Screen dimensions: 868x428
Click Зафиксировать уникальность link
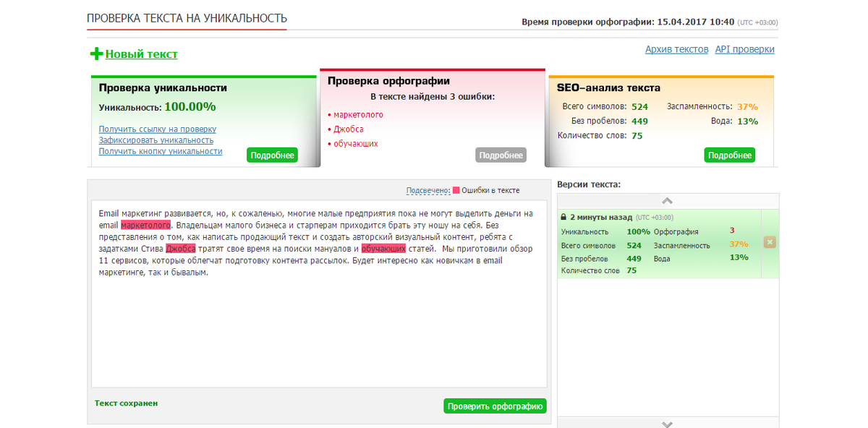pyautogui.click(x=156, y=140)
